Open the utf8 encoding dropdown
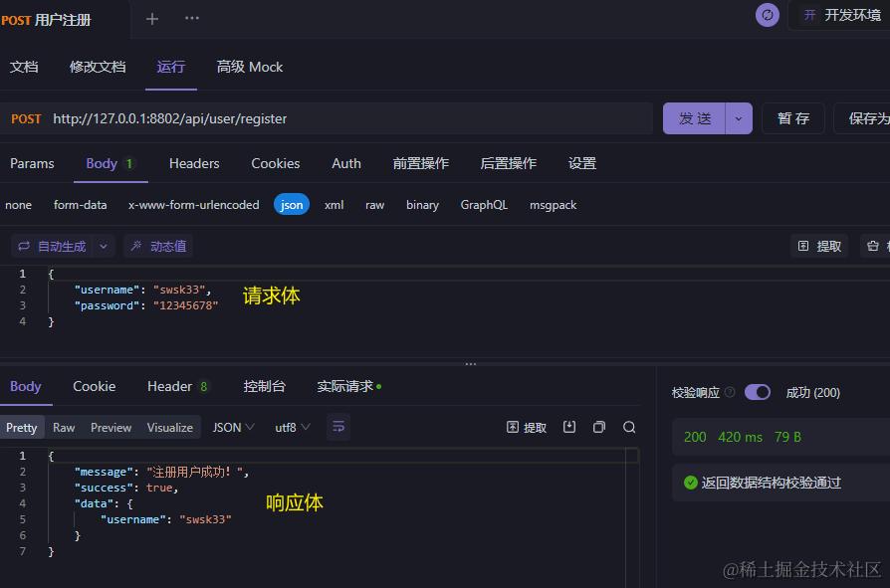The width and height of the screenshot is (890, 588). (x=293, y=427)
